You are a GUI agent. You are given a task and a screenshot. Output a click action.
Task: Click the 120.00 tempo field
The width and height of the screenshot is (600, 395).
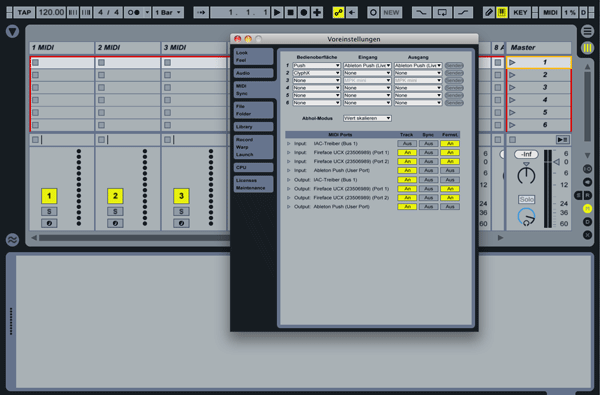(51, 13)
